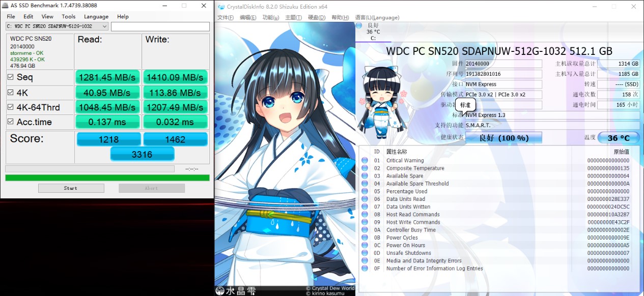Open the 主题(T) theme menu

click(293, 17)
